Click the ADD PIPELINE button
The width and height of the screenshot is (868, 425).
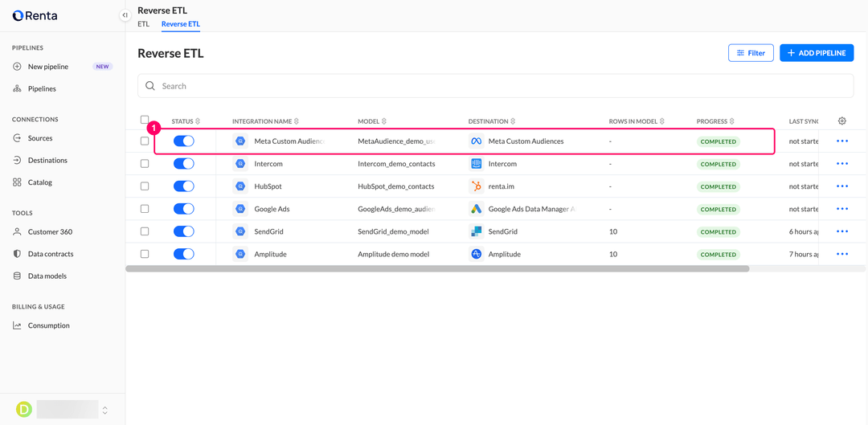point(817,53)
